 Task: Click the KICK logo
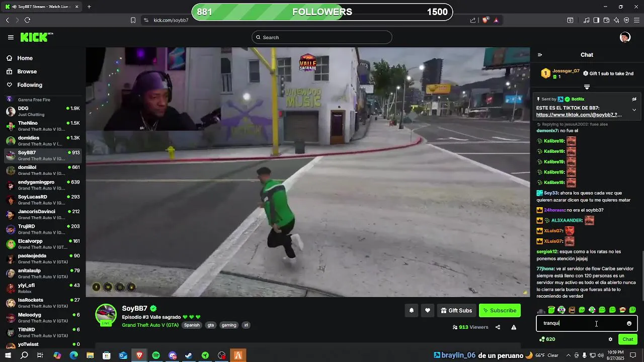(36, 37)
